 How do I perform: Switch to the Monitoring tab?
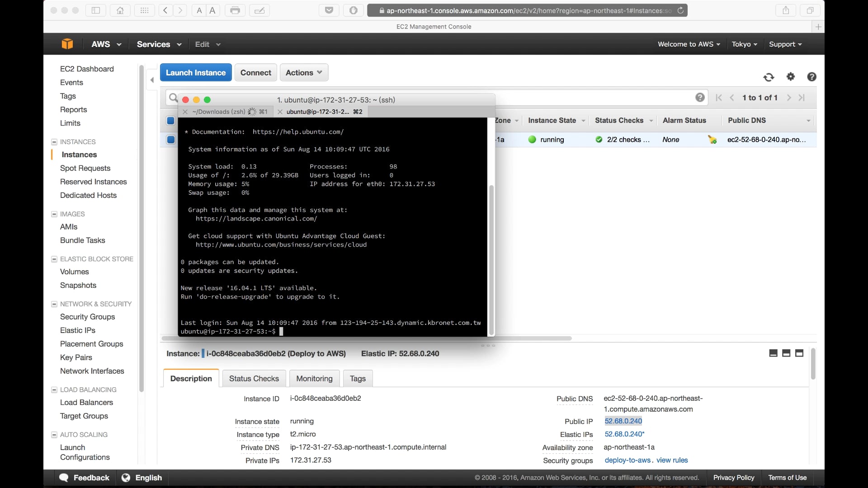tap(314, 379)
